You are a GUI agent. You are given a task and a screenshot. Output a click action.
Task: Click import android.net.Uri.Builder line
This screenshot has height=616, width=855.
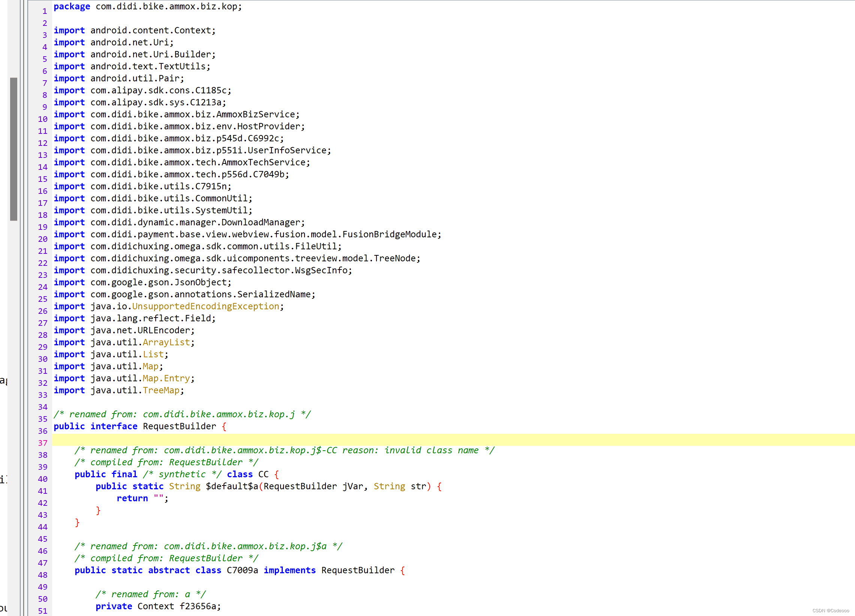(x=135, y=54)
